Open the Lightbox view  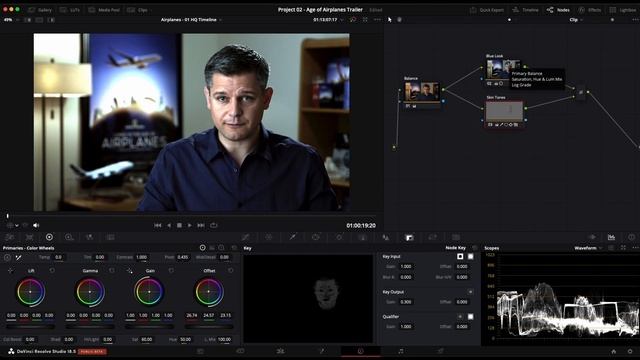(x=623, y=10)
